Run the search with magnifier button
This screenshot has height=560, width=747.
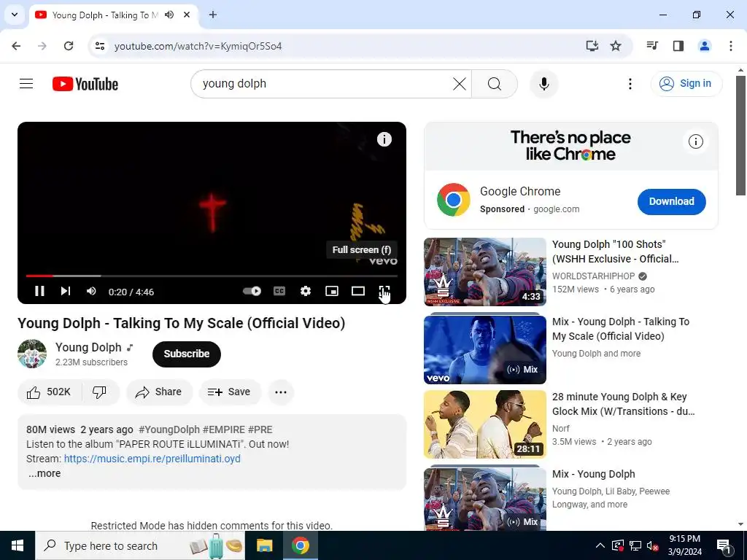495,84
